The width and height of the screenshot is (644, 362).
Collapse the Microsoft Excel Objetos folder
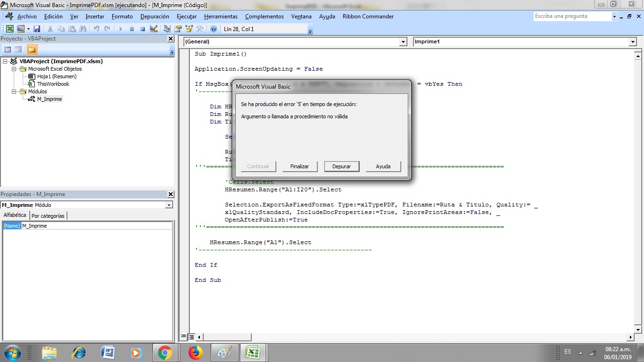click(x=14, y=69)
